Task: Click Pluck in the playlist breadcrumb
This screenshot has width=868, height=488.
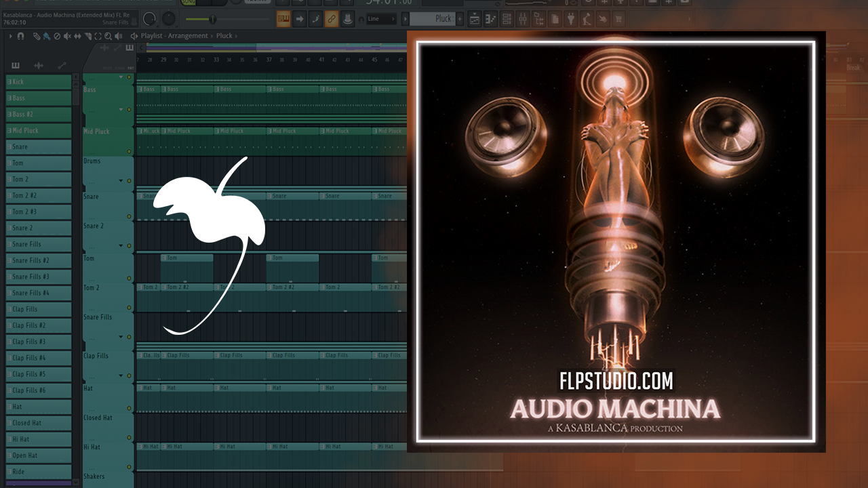Action: (224, 36)
